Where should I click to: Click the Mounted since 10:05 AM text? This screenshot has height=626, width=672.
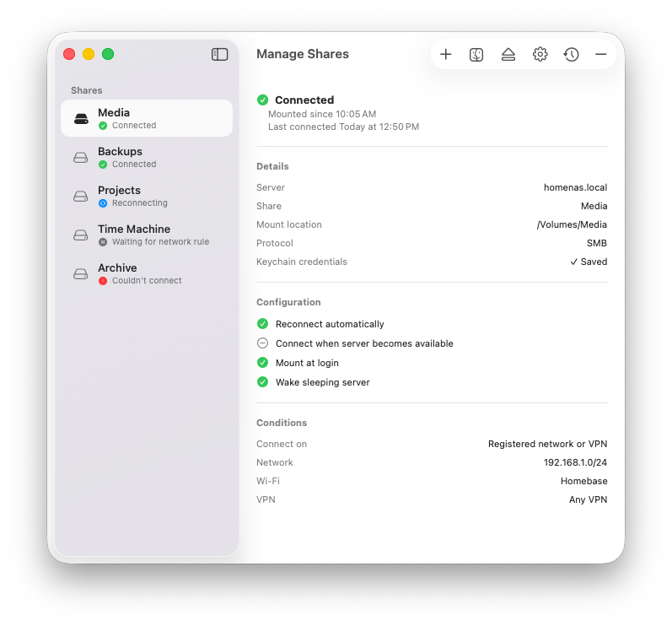coord(322,114)
